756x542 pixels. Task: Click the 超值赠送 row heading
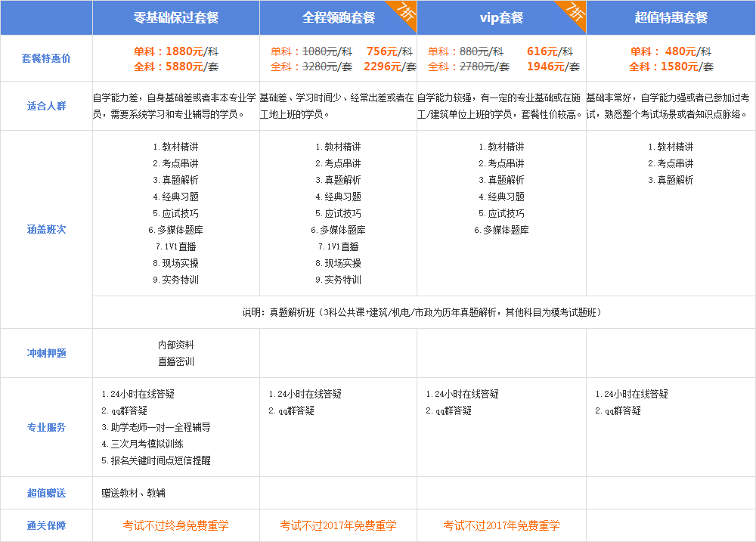(x=46, y=494)
